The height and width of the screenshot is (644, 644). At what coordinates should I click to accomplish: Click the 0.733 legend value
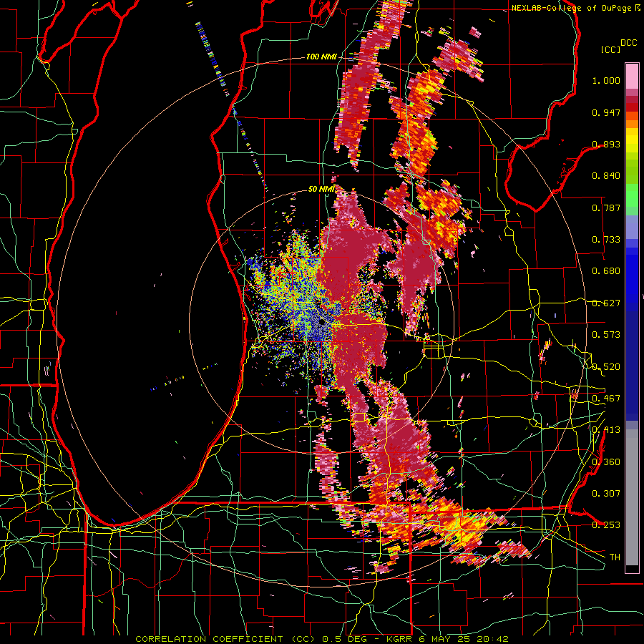click(x=606, y=240)
